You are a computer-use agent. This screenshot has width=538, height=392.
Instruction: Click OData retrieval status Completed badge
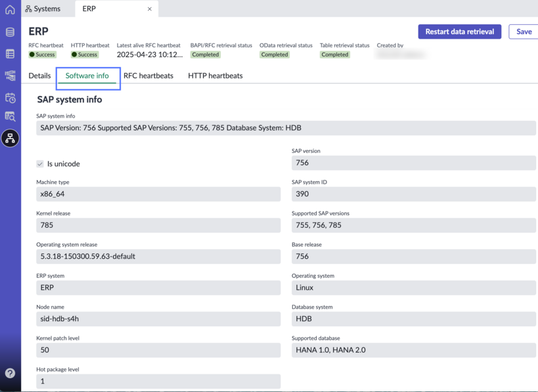(275, 54)
